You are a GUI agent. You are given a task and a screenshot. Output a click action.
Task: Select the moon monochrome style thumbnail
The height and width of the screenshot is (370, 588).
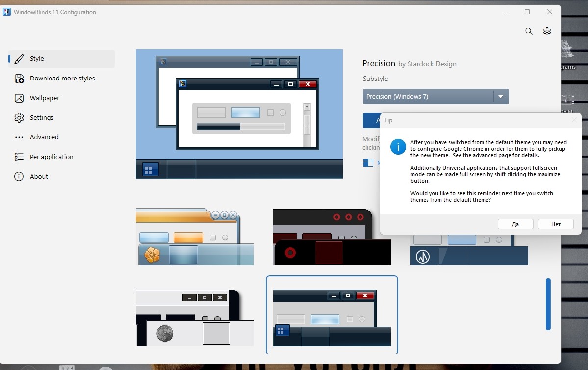tap(195, 318)
